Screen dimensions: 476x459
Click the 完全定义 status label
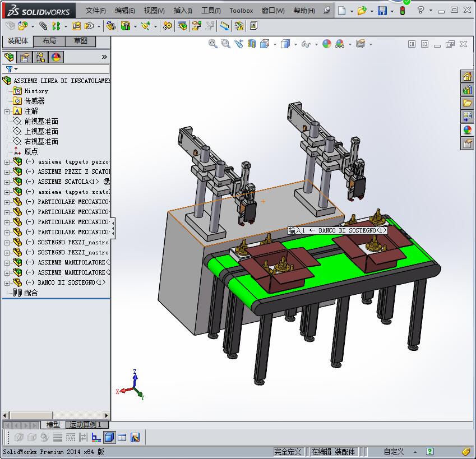[288, 452]
